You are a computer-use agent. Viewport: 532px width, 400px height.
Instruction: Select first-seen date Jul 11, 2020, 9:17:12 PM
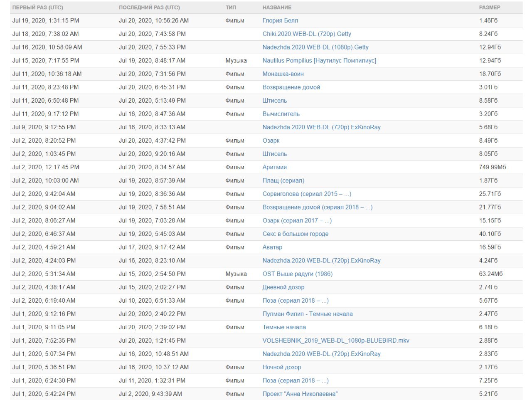(x=46, y=114)
